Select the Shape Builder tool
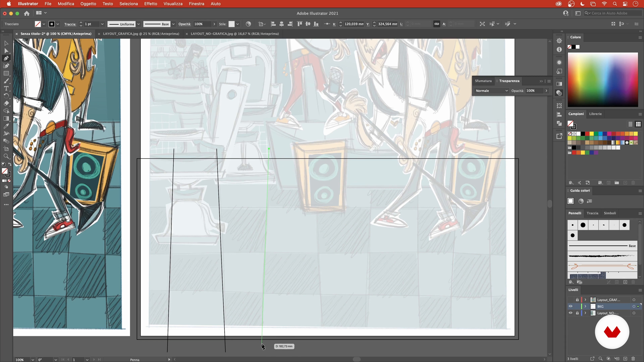Image resolution: width=644 pixels, height=362 pixels. [6, 111]
